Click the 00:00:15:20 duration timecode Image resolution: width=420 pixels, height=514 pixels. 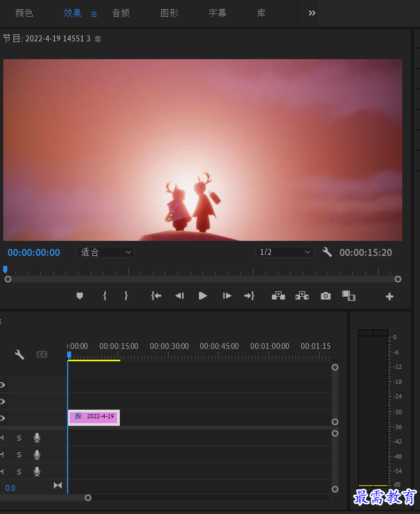(x=366, y=252)
